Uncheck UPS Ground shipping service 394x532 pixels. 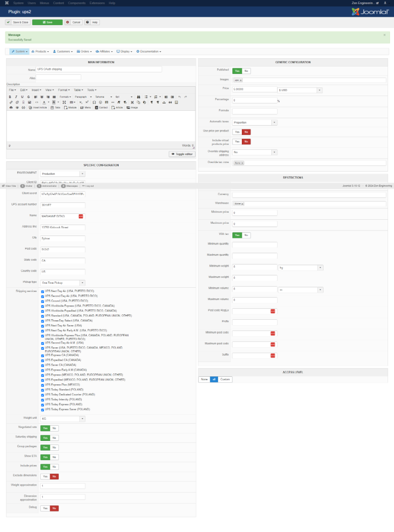tap(42, 301)
